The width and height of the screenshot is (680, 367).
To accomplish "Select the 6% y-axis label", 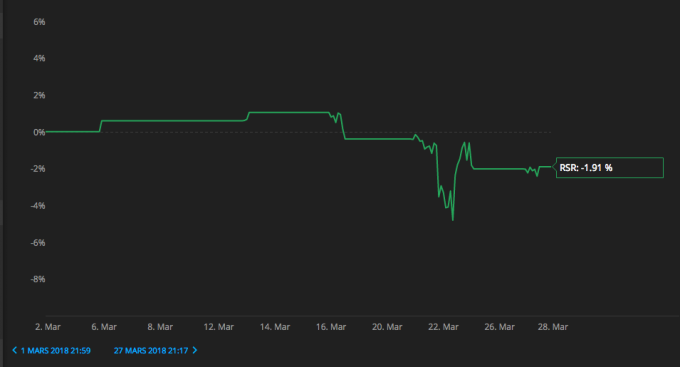I will 39,22.
